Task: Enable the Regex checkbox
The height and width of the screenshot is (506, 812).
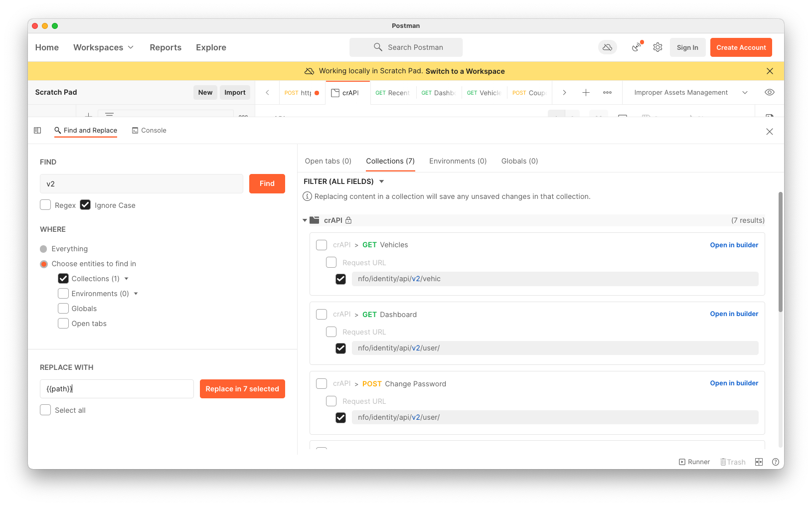Action: click(45, 205)
